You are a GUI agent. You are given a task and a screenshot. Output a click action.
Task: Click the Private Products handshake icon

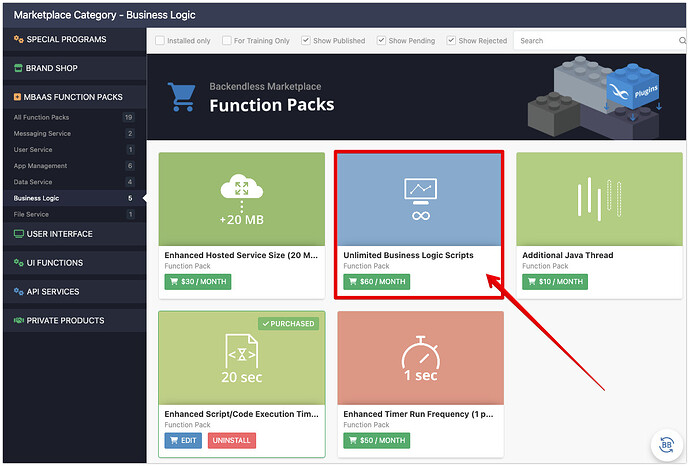click(18, 321)
